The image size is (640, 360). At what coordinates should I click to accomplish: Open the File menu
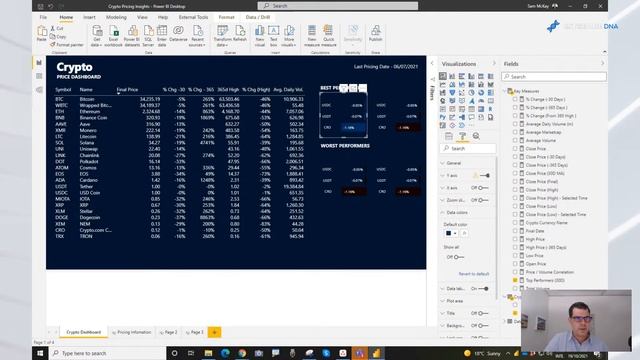click(43, 17)
